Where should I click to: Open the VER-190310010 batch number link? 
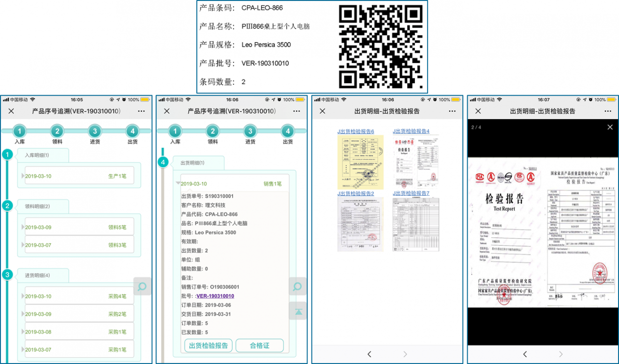coord(215,296)
